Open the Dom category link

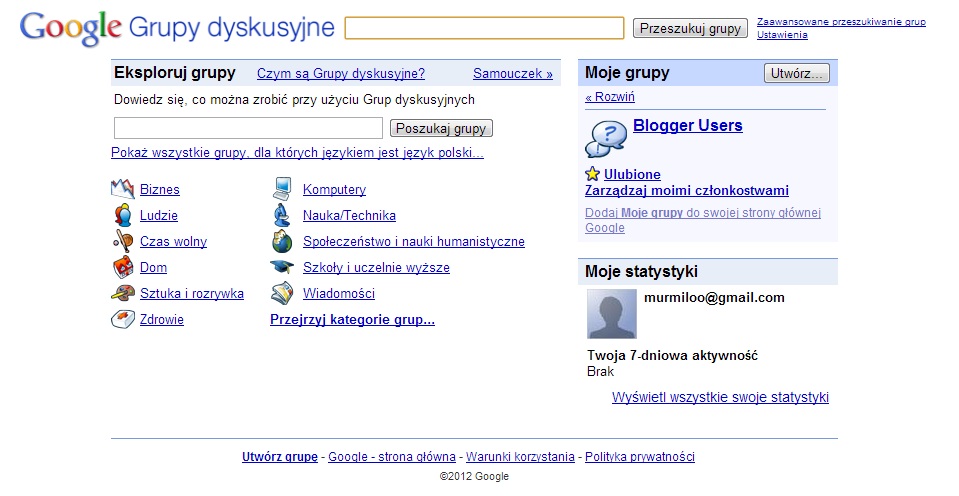coord(154,267)
